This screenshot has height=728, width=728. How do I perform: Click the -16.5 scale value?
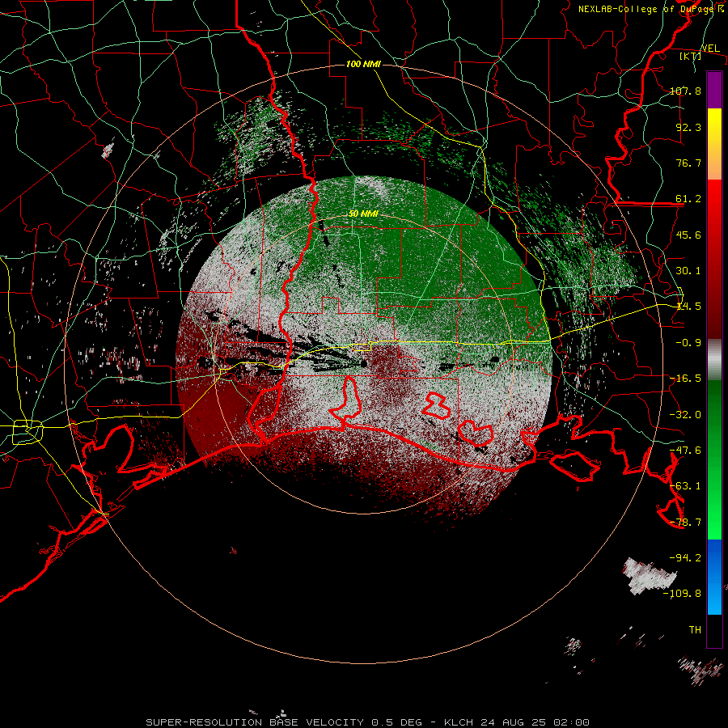click(685, 379)
